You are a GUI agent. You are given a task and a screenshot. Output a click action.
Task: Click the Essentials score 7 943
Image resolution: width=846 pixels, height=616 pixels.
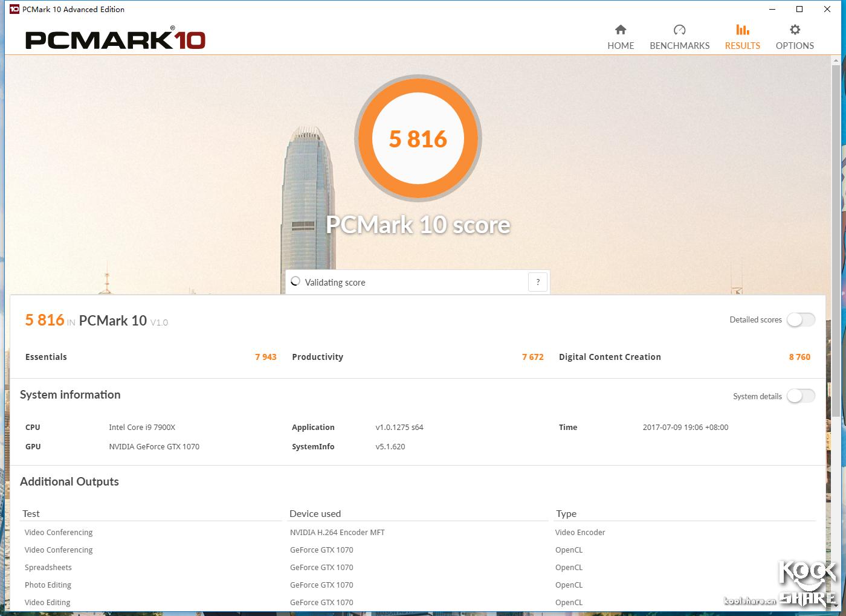point(265,357)
